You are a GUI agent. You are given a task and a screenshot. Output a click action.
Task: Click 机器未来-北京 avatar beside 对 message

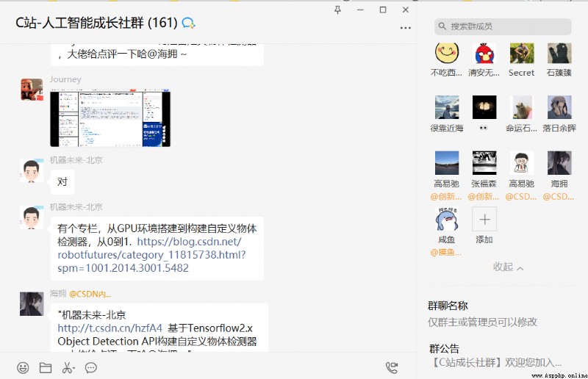(32, 171)
